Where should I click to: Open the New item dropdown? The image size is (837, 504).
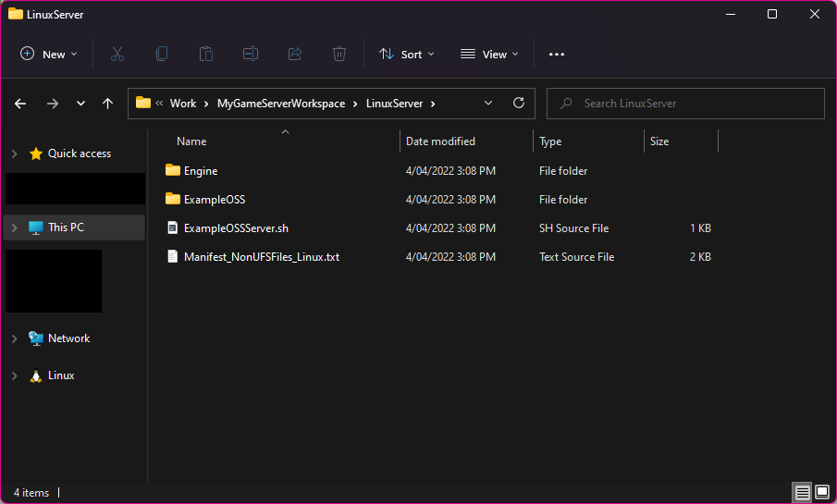click(x=49, y=55)
